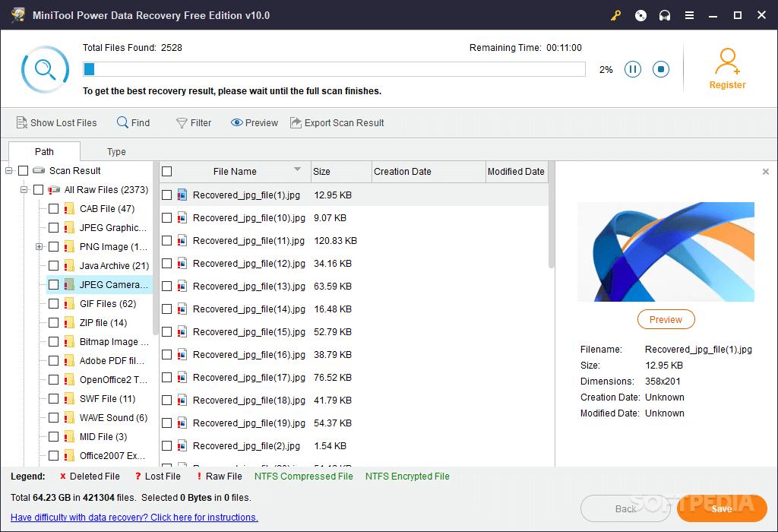
Task: Close the preview panel with the X
Action: (x=766, y=171)
